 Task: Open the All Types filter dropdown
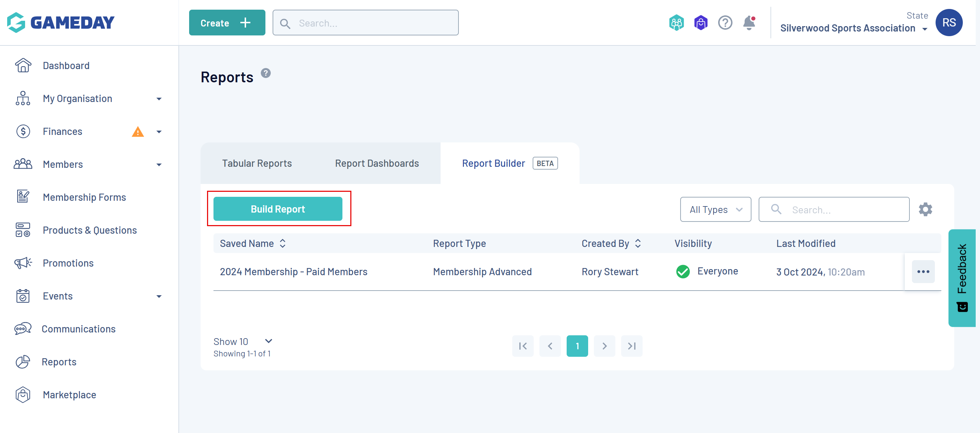715,209
